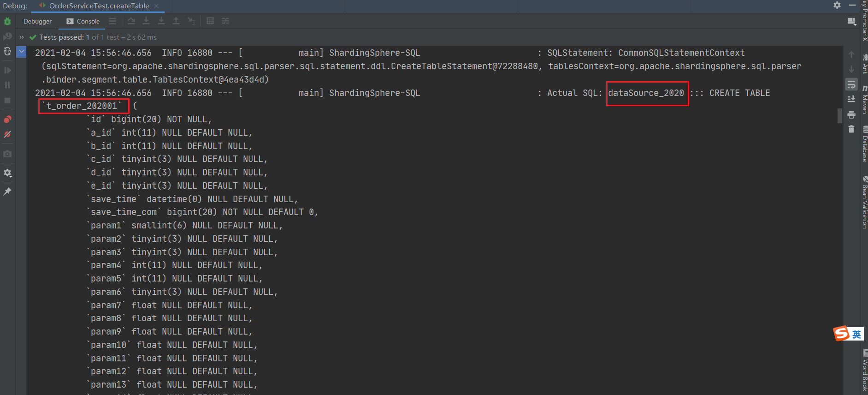Toggle Scroll to End of console
868x395 pixels.
(x=851, y=99)
